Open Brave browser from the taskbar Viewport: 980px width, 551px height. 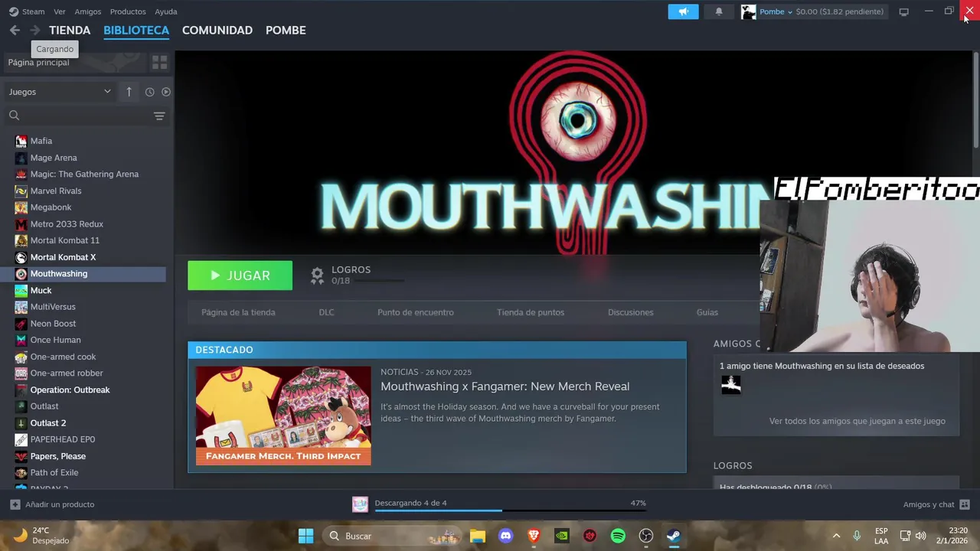534,536
